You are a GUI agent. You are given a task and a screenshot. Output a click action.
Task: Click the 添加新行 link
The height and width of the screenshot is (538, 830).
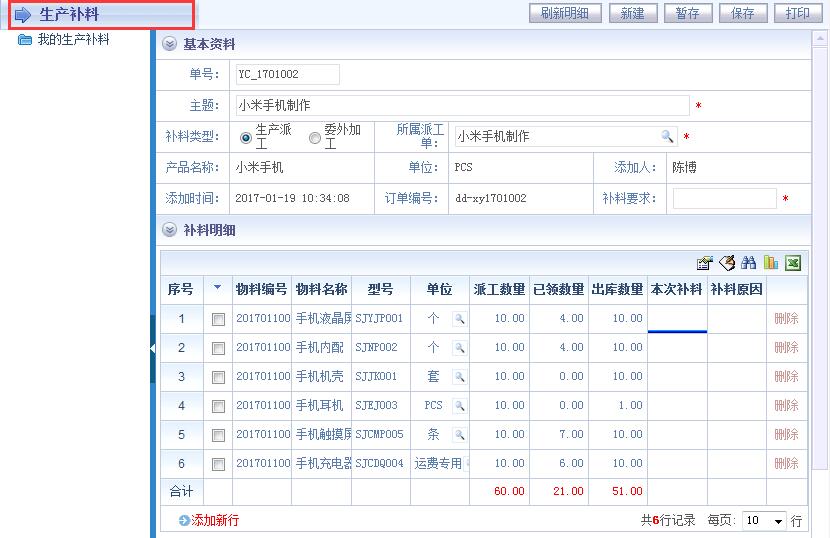point(214,521)
